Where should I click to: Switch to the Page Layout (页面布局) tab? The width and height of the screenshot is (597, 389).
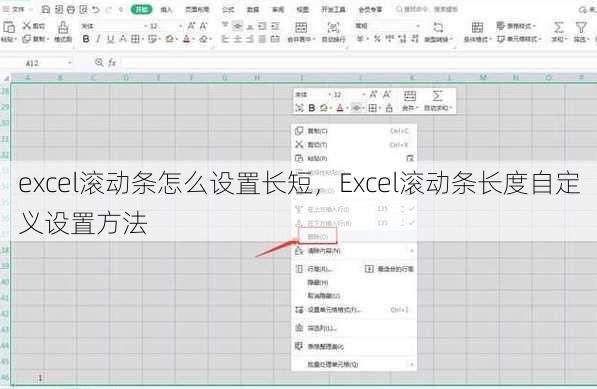(x=197, y=10)
